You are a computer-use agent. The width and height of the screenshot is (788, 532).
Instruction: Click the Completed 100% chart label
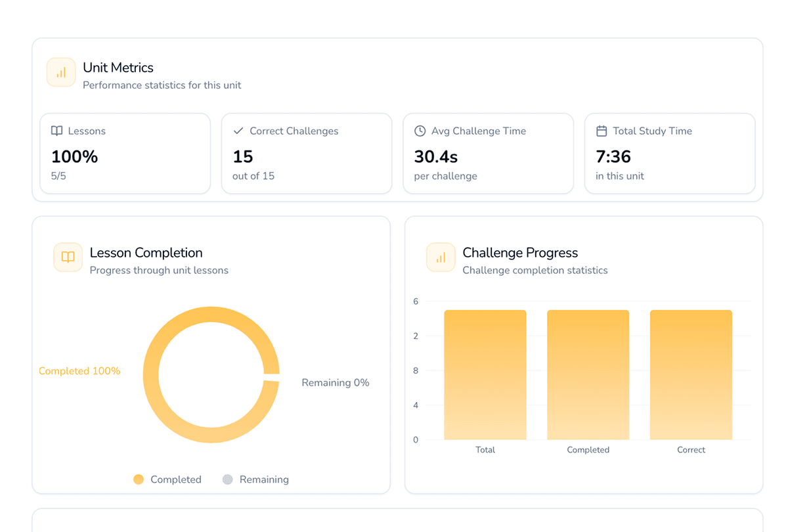tap(79, 371)
